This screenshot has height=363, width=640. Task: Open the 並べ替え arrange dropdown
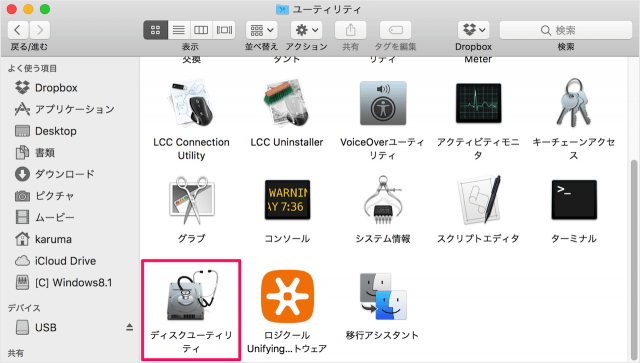(x=262, y=30)
